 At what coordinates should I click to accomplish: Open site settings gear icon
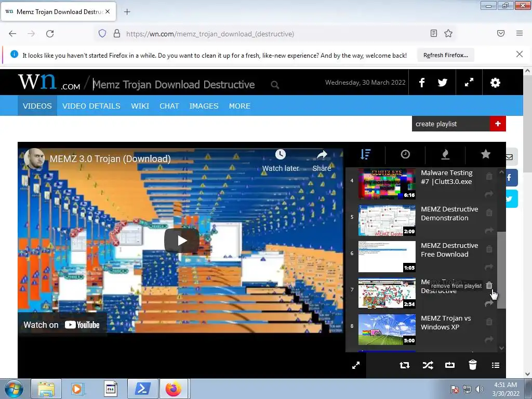(495, 83)
